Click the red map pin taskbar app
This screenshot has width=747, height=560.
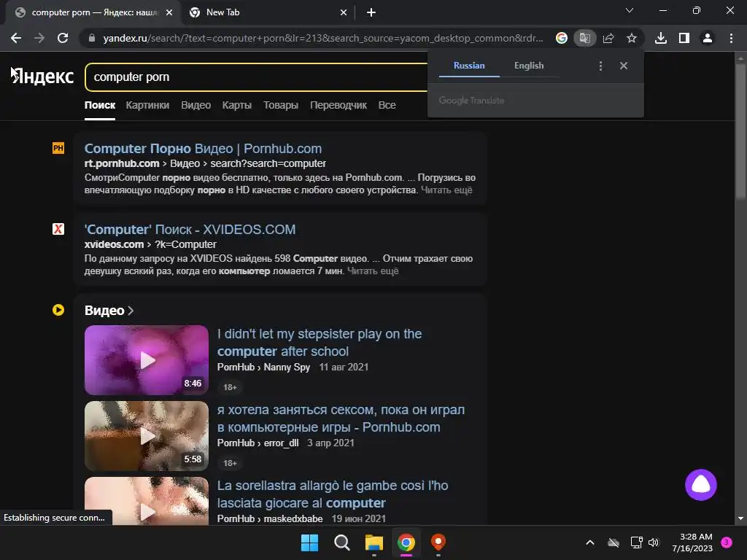[438, 542]
